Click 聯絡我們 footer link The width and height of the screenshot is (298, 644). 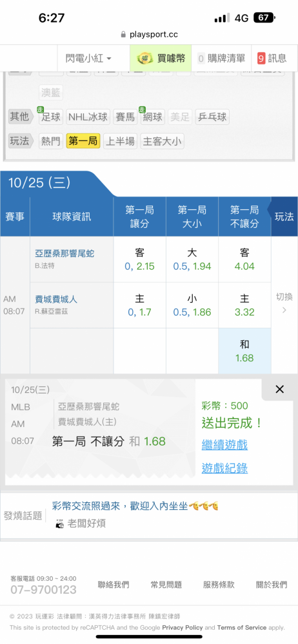[x=113, y=585]
